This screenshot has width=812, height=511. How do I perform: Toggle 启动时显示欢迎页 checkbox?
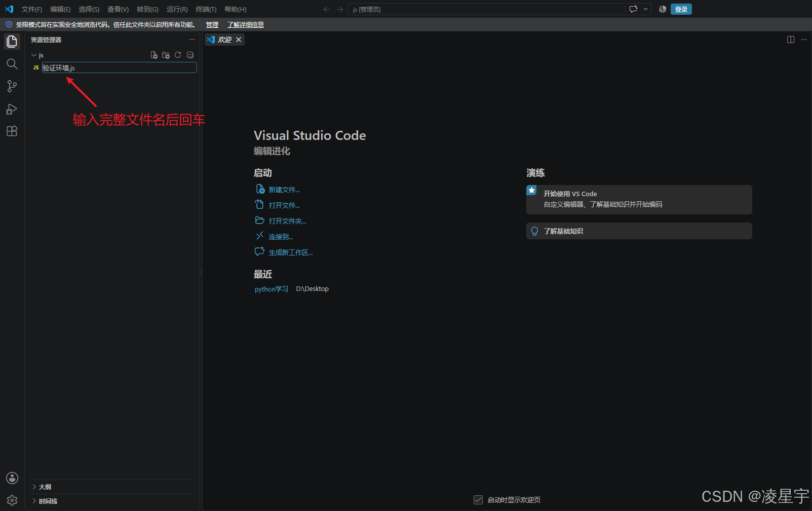[x=478, y=500]
